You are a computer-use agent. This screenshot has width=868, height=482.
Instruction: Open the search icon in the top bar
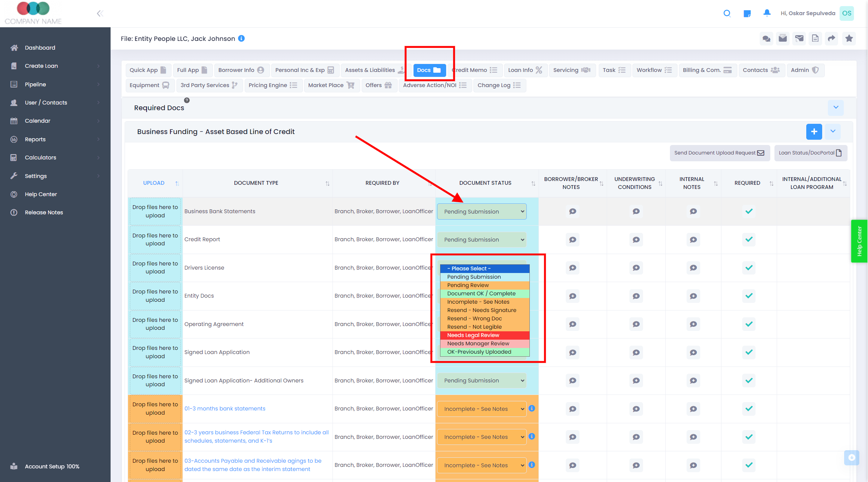pos(727,13)
